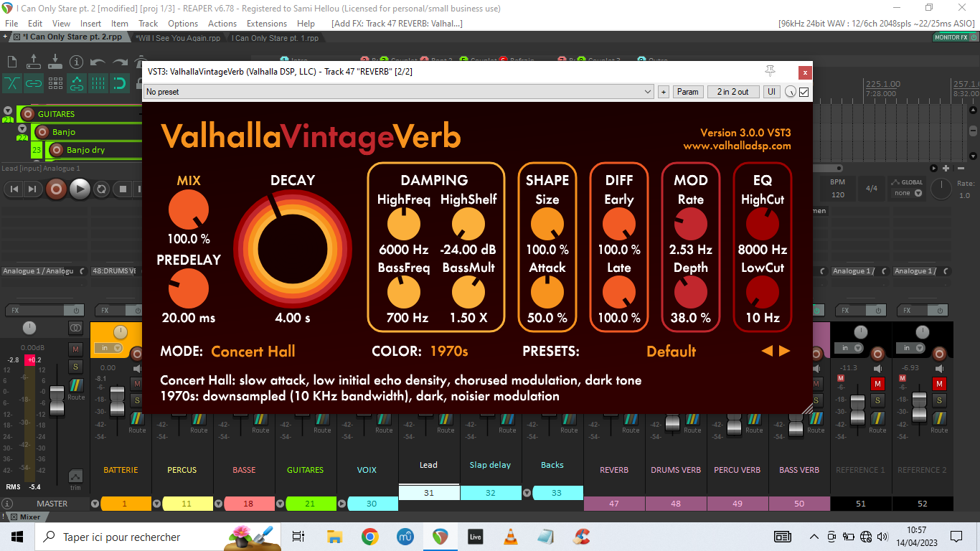Click the pin icon on FX window
This screenshot has width=980, height=551.
tap(771, 71)
